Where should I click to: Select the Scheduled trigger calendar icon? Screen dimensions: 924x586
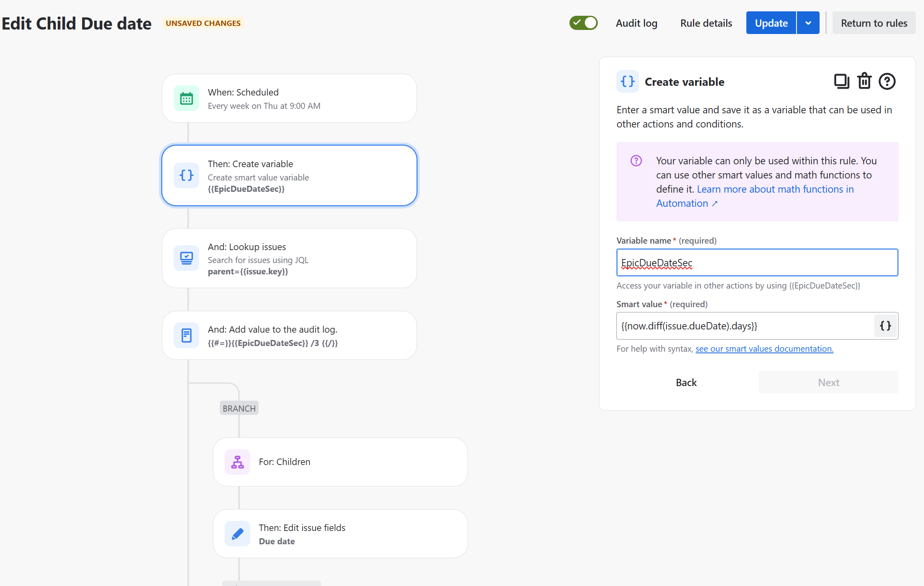click(x=186, y=98)
